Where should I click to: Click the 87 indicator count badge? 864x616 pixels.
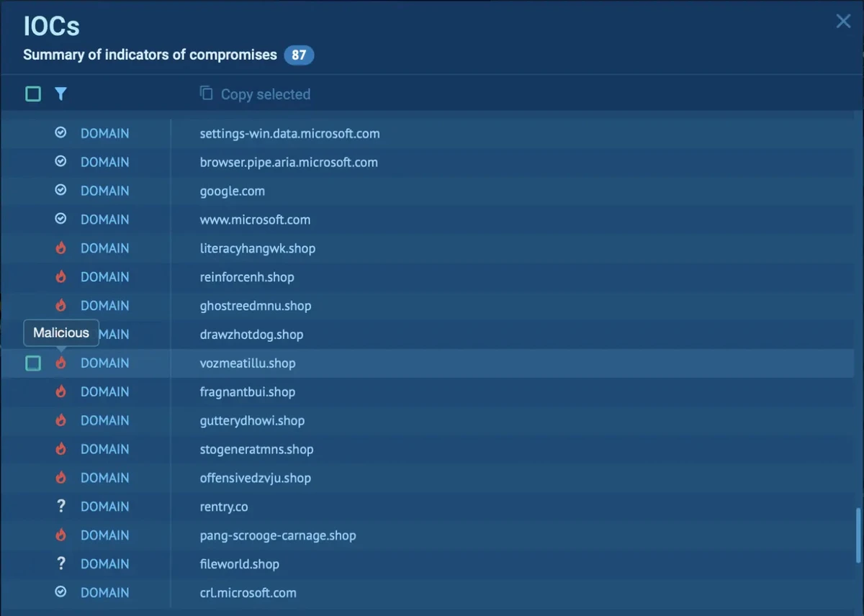299,55
